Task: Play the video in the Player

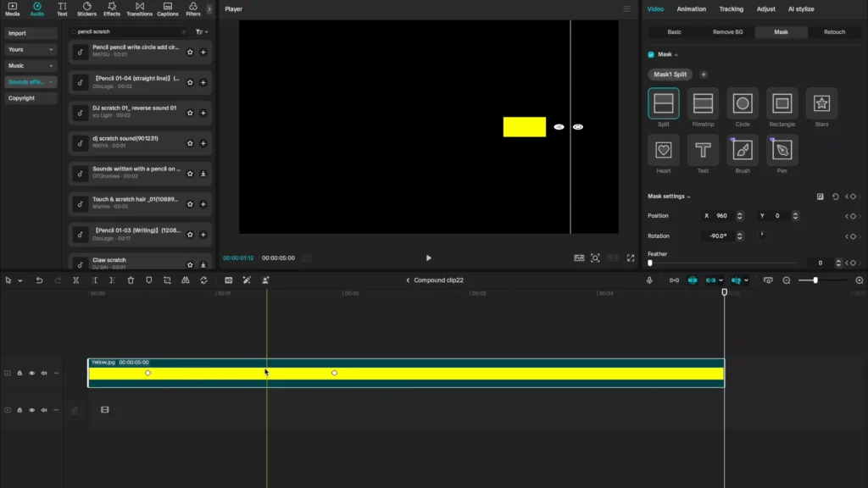Action: click(x=428, y=258)
